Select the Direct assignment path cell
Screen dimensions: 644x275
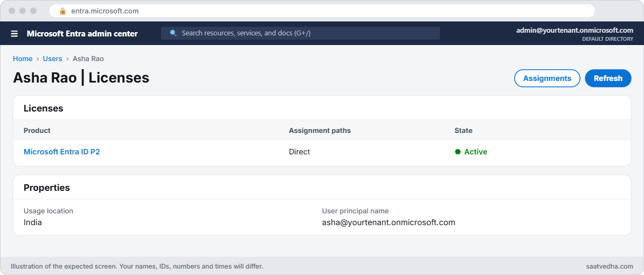point(299,152)
